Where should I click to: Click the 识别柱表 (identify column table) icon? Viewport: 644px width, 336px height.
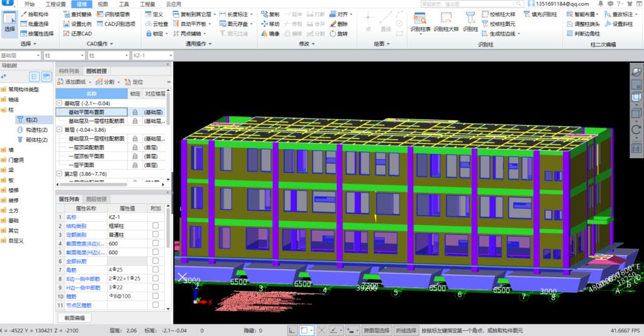(420, 19)
